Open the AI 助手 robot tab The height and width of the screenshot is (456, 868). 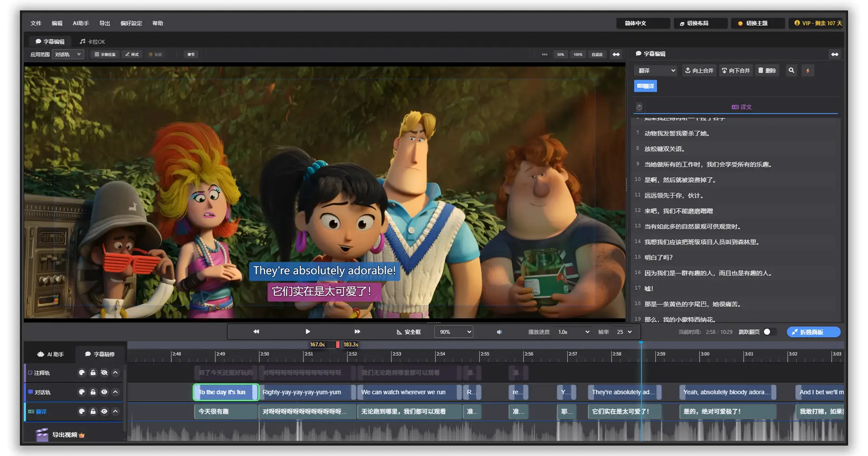tap(51, 354)
